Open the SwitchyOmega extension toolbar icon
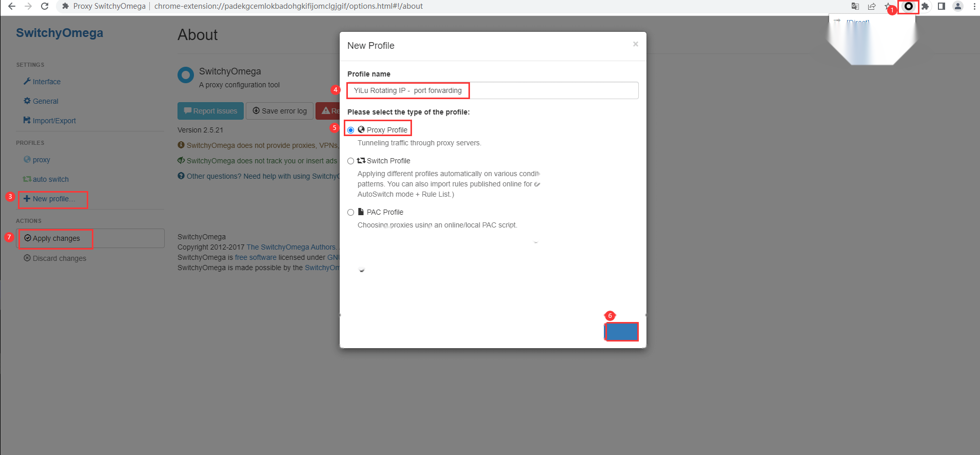 tap(909, 6)
